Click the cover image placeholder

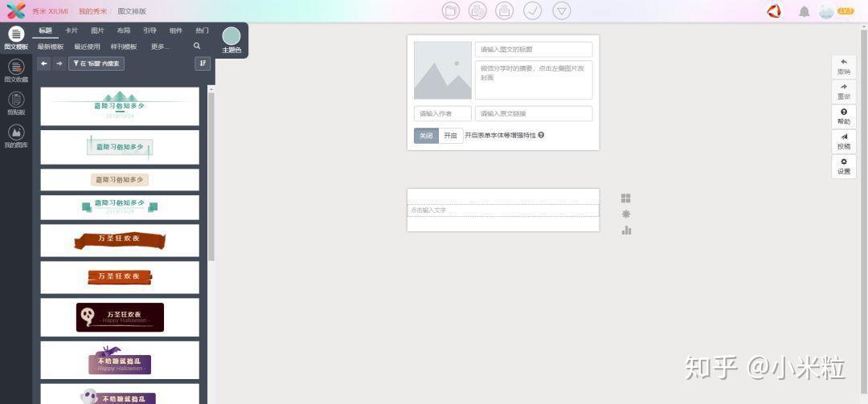(442, 71)
